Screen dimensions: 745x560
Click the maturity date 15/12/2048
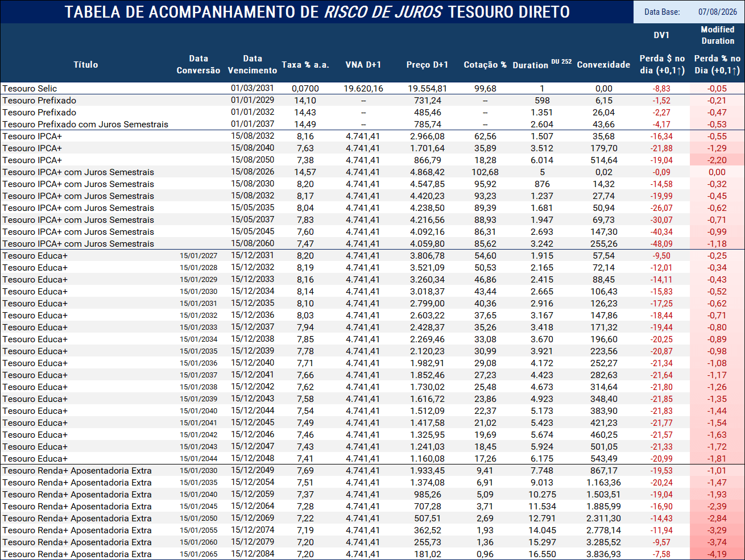(x=253, y=458)
